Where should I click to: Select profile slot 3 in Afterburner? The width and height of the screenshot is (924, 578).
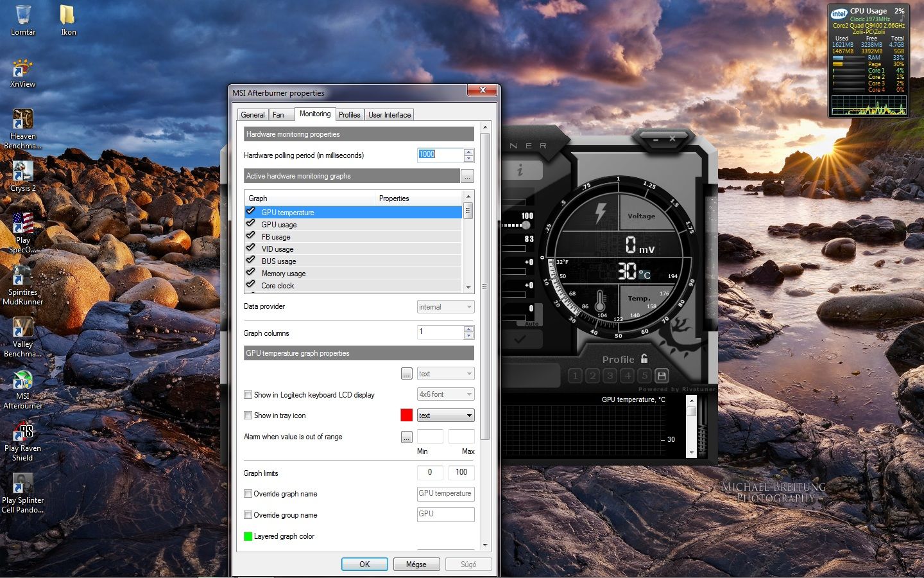click(x=610, y=376)
